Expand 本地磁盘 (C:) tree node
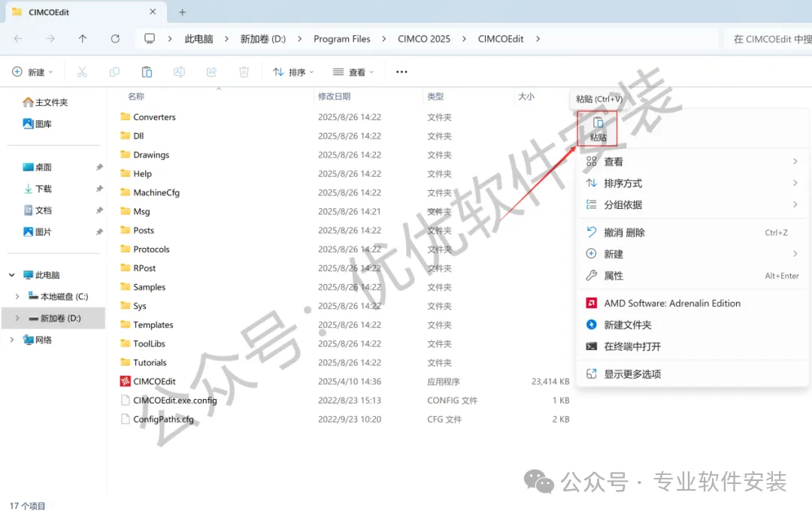 pyautogui.click(x=17, y=297)
